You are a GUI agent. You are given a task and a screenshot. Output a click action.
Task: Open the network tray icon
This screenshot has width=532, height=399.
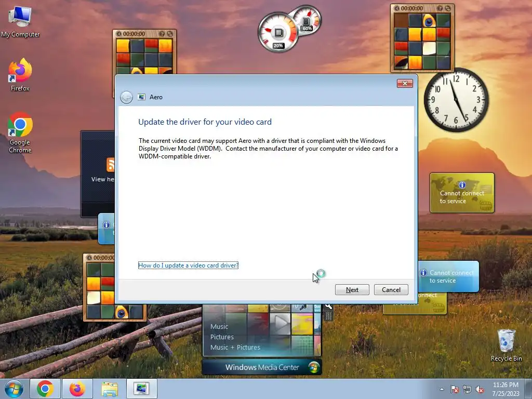467,389
